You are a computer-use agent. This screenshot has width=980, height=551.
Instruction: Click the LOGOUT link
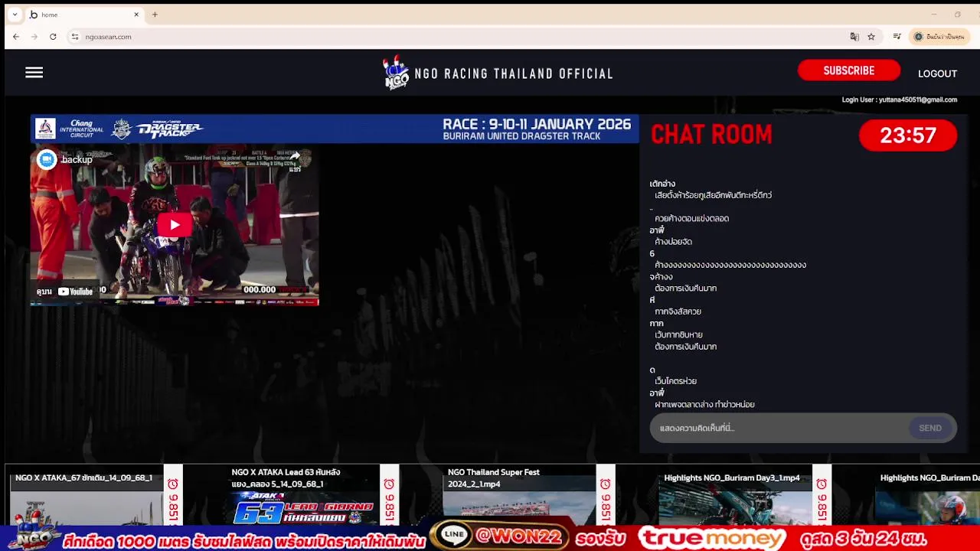[937, 73]
